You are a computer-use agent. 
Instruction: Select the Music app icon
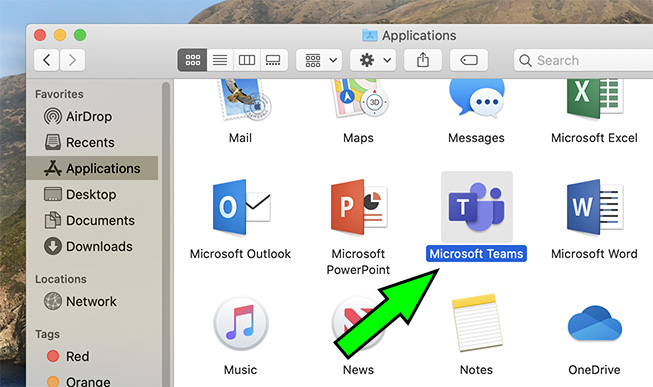click(x=241, y=323)
